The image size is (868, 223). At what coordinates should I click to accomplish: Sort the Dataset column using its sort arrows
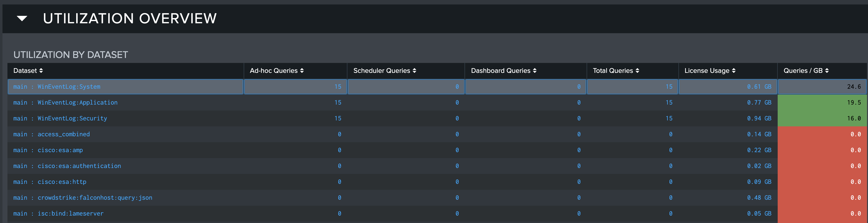(x=41, y=71)
